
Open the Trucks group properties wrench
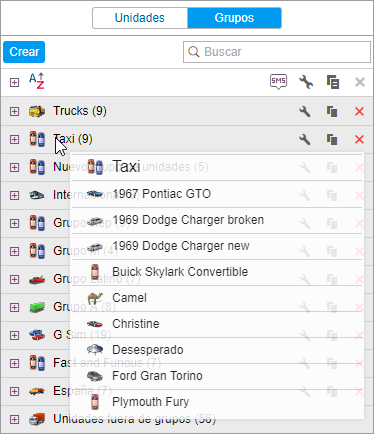305,111
